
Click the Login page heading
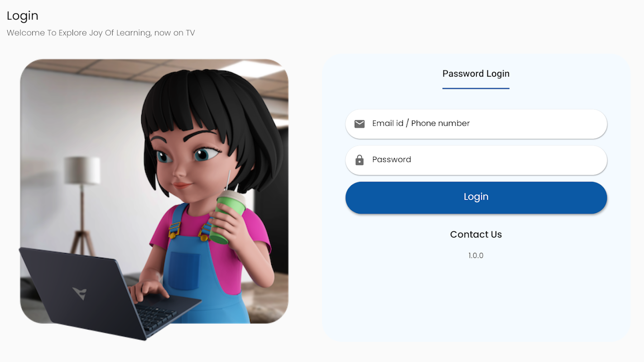[23, 16]
